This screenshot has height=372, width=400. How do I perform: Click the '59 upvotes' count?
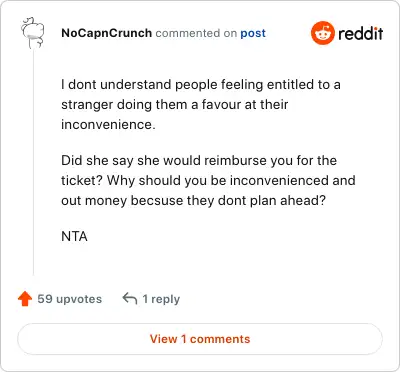pyautogui.click(x=70, y=299)
